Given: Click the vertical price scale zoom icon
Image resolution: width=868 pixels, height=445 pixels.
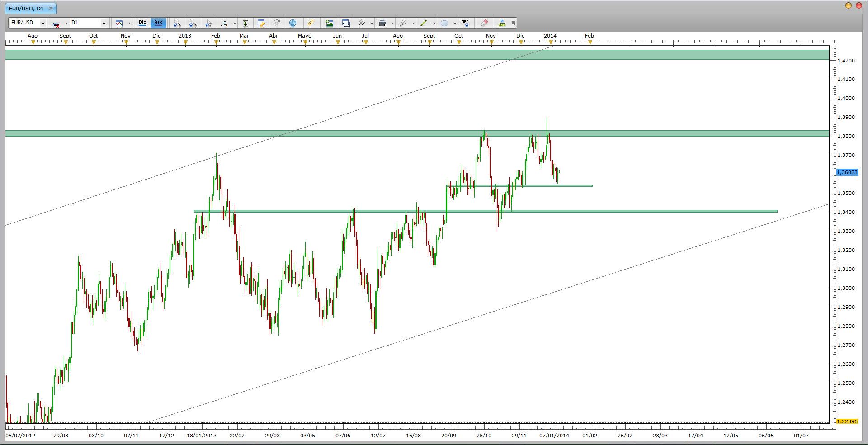Looking at the screenshot, I should 224,23.
